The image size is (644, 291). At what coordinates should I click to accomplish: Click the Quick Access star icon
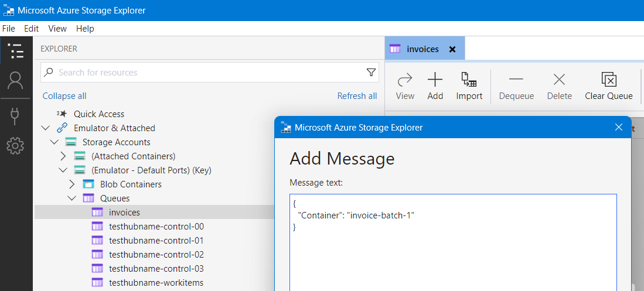click(62, 114)
